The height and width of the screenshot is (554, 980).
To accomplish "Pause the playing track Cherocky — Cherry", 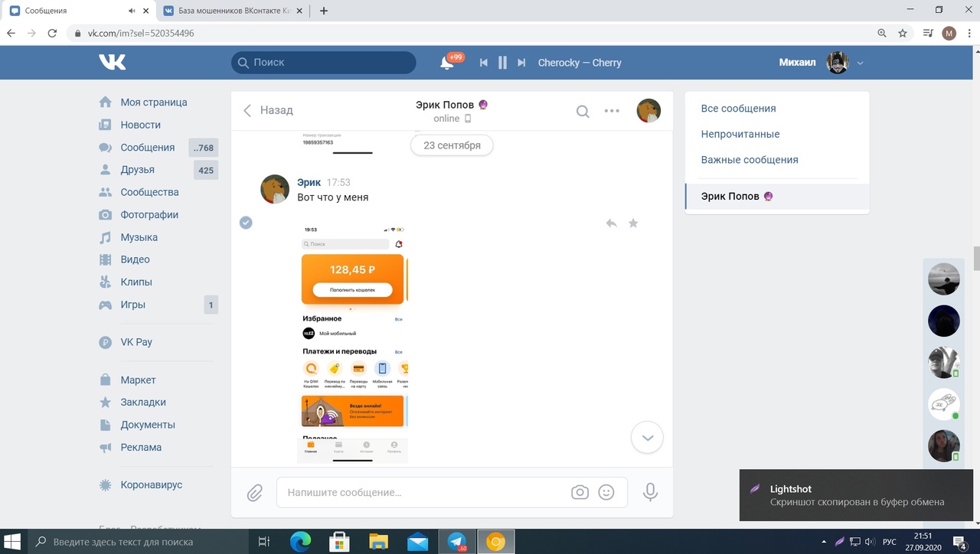I will 502,63.
